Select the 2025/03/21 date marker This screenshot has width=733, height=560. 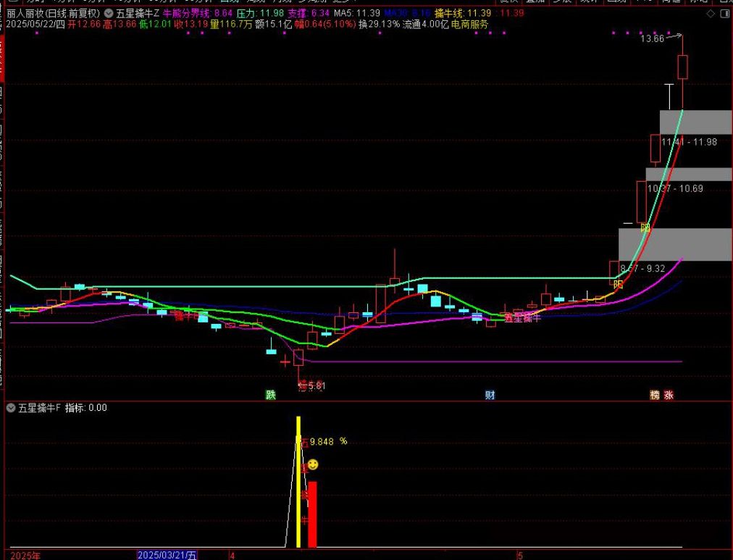pos(167,555)
